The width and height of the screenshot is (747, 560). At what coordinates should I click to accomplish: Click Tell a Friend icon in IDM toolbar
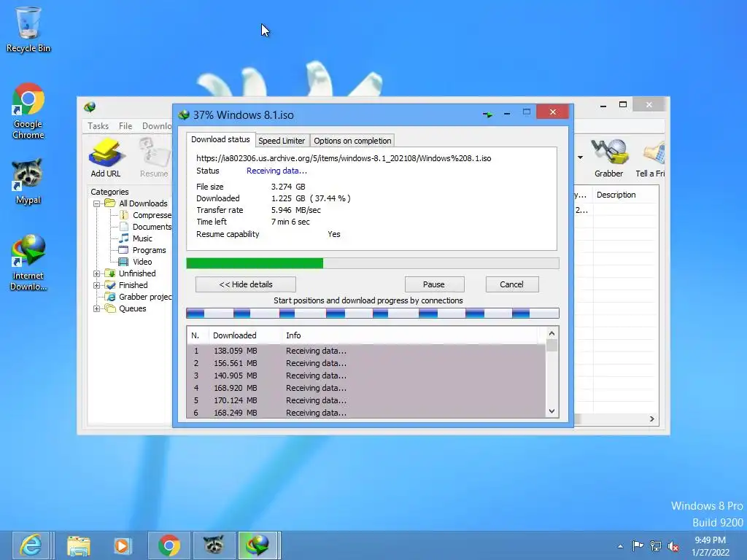[650, 157]
